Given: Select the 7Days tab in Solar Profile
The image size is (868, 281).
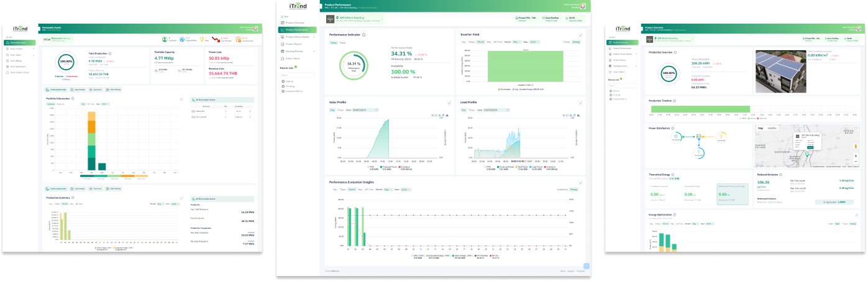Looking at the screenshot, I should (340, 109).
